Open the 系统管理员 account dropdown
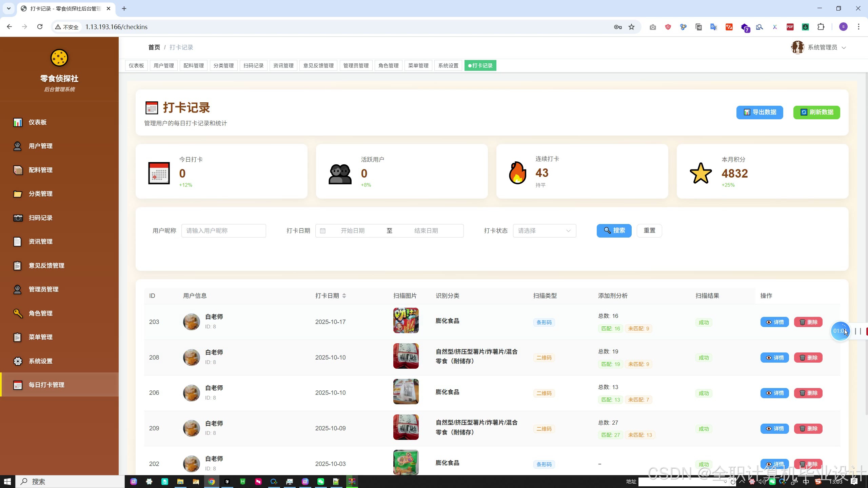This screenshot has width=868, height=488. click(x=822, y=47)
